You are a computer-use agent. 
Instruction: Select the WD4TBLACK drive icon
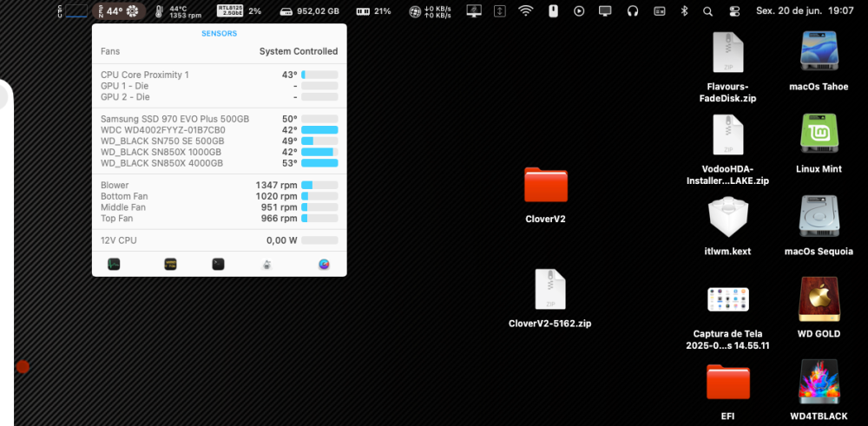pyautogui.click(x=819, y=382)
